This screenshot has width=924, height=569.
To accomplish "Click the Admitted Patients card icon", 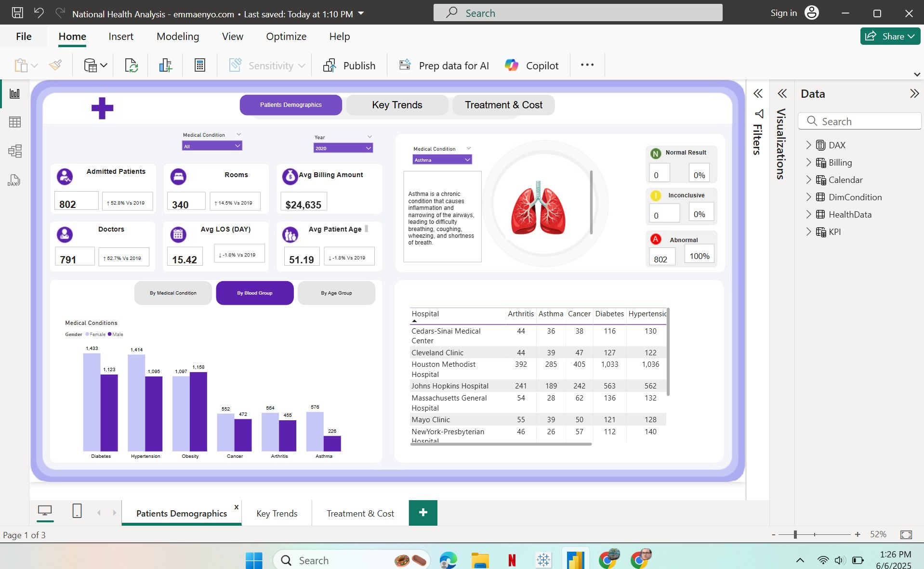I will (65, 177).
